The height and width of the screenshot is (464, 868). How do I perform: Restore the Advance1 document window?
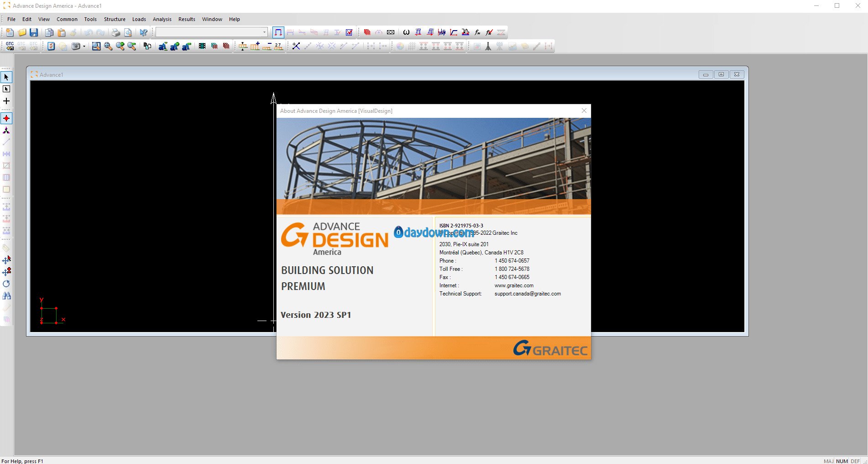click(721, 74)
